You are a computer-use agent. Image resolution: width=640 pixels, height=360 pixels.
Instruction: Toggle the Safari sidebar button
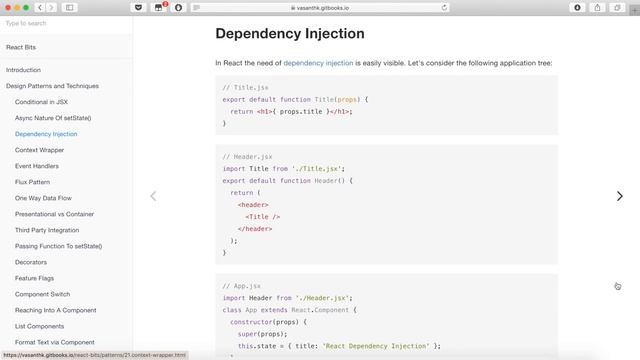[x=69, y=7]
